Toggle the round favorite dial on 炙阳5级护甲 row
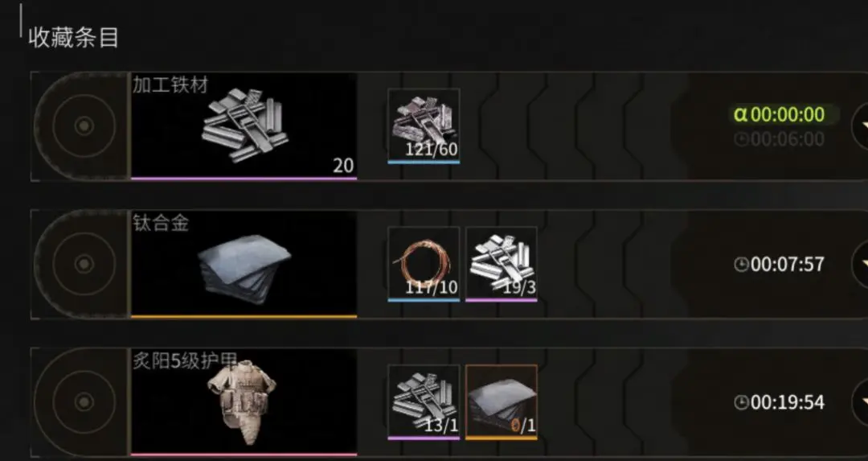 (83, 401)
